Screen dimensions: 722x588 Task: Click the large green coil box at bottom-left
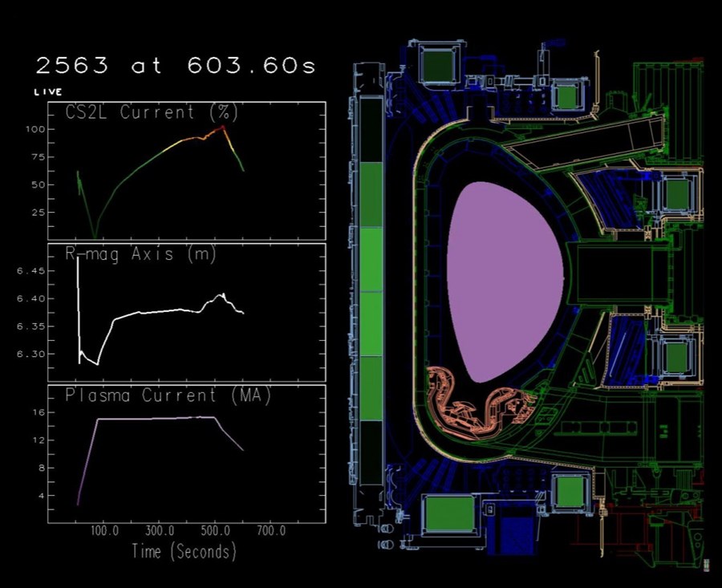coord(450,514)
